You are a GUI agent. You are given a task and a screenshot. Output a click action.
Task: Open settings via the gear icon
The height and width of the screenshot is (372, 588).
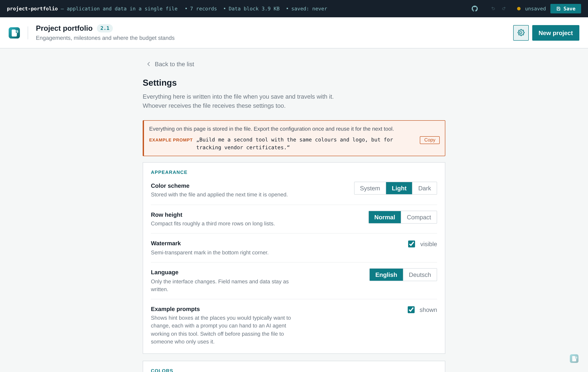coord(521,33)
